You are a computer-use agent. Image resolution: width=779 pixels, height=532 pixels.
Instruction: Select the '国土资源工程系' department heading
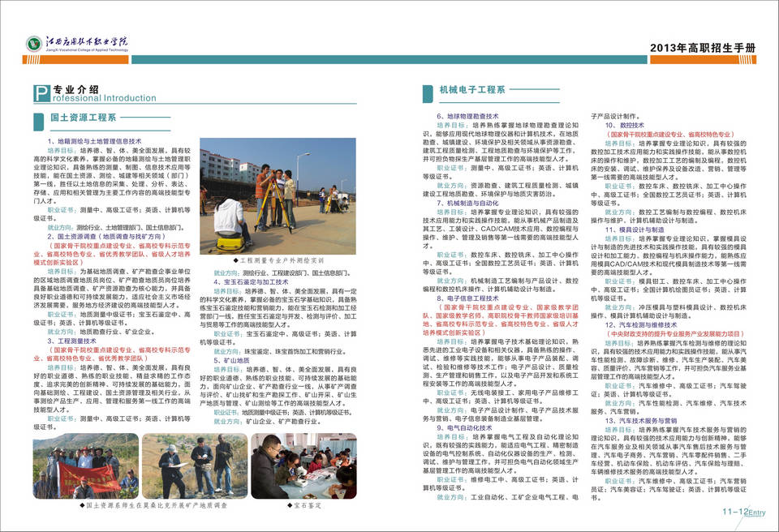pos(83,118)
